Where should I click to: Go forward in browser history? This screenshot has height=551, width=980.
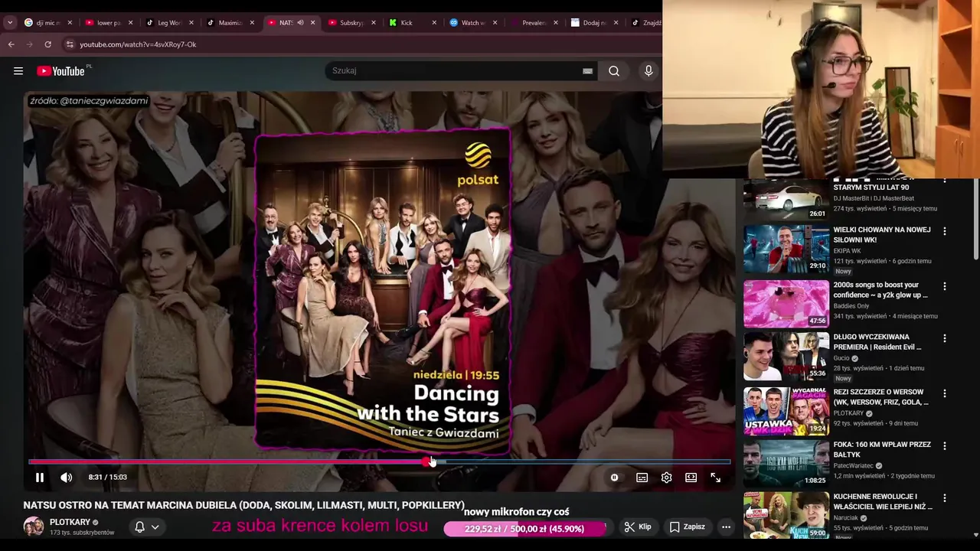29,44
